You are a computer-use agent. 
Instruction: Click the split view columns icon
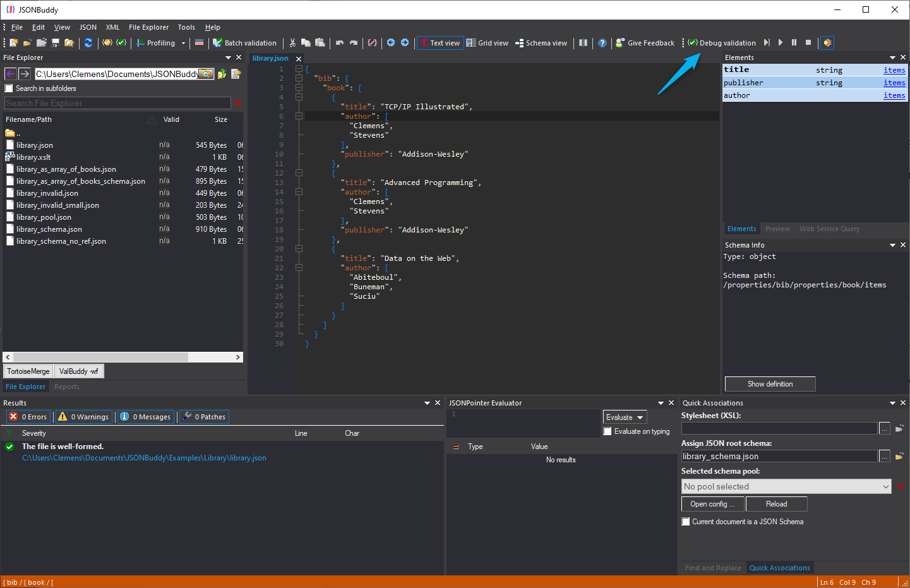pos(583,43)
